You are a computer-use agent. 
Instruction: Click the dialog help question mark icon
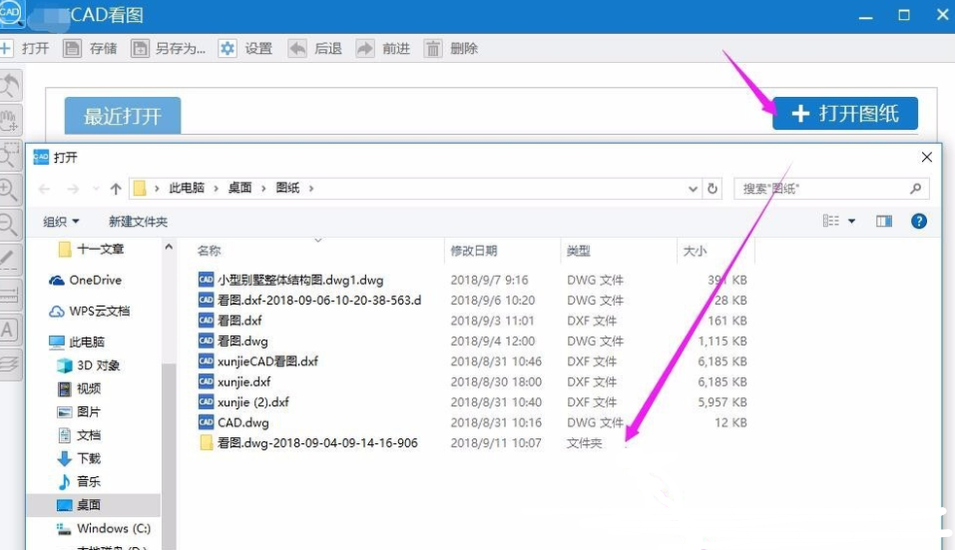point(918,221)
